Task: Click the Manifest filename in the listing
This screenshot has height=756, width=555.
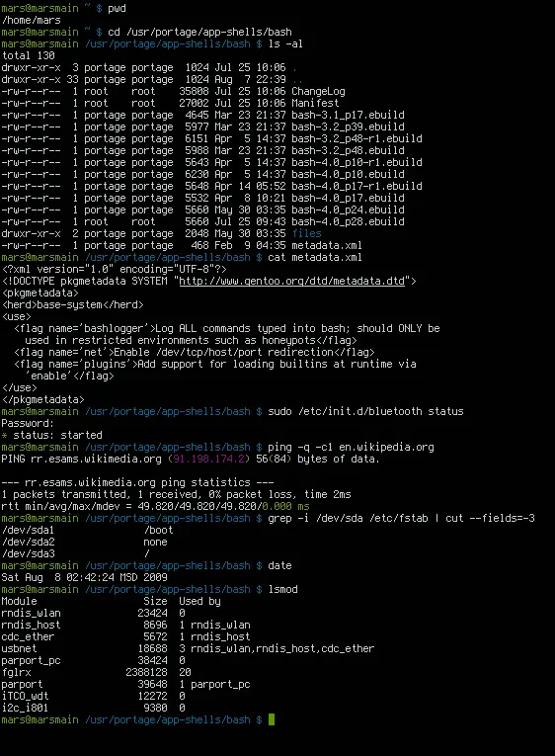Action: coord(315,103)
